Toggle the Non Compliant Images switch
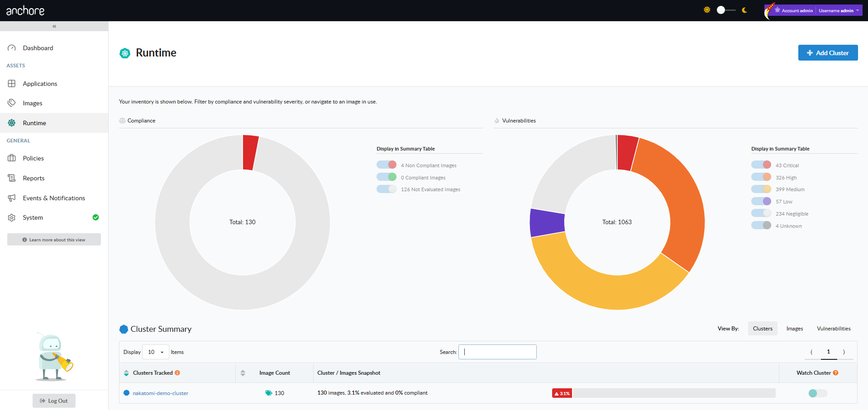868x410 pixels. (x=386, y=165)
